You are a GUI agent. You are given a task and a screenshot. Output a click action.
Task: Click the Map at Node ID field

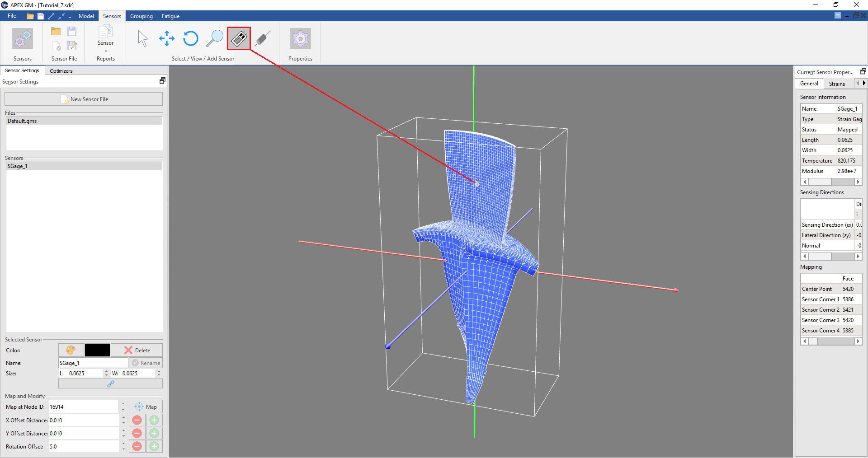(x=84, y=407)
